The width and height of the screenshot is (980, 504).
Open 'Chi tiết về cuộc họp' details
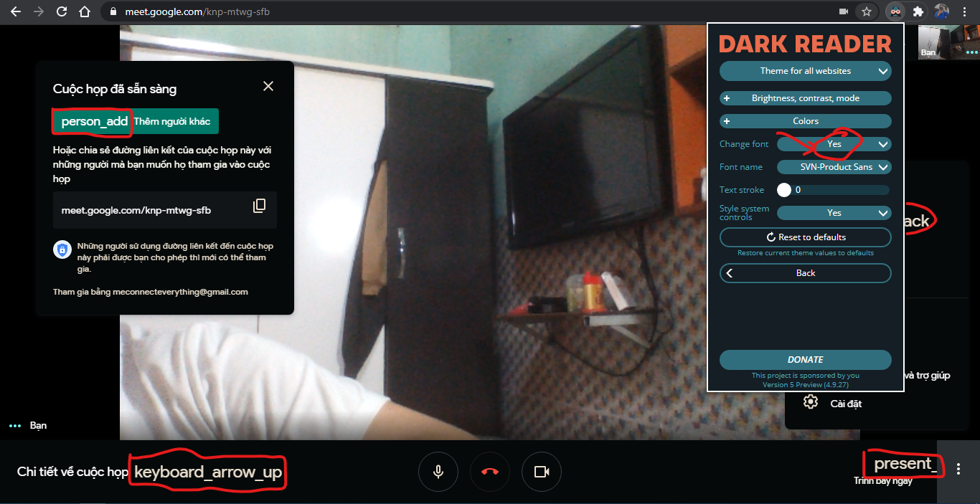[72, 472]
